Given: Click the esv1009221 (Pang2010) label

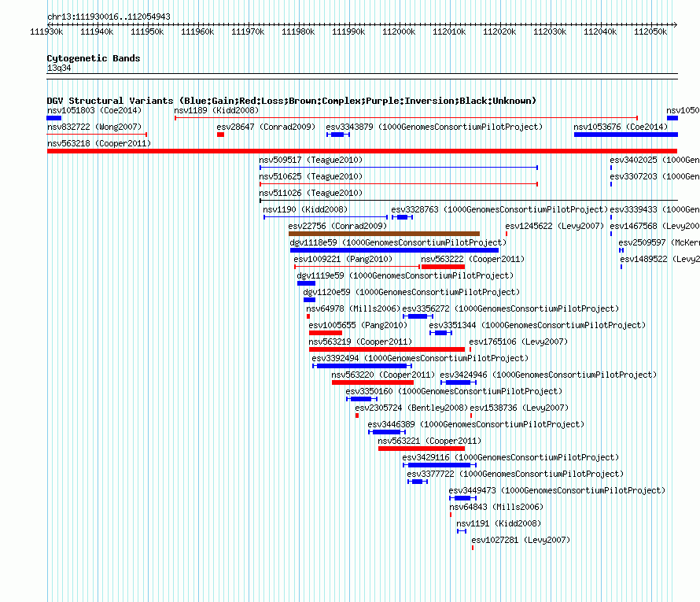Looking at the screenshot, I should point(343,259).
